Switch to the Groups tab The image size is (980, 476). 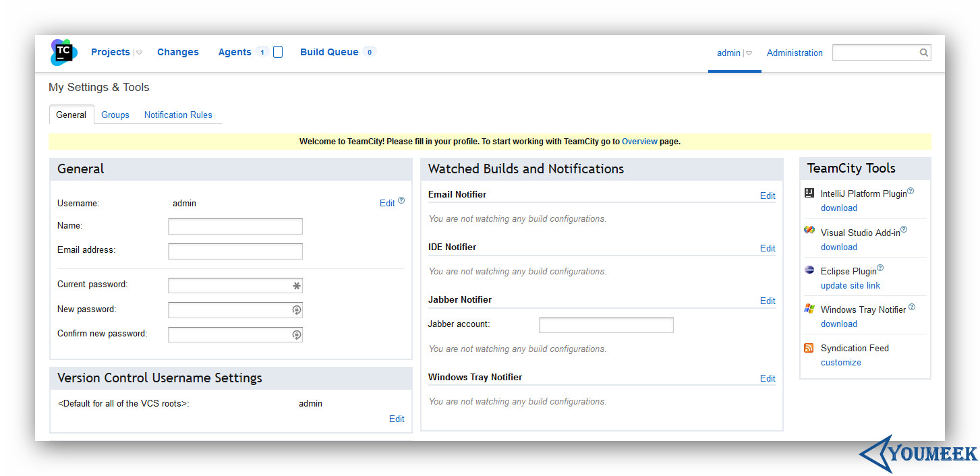pos(115,115)
